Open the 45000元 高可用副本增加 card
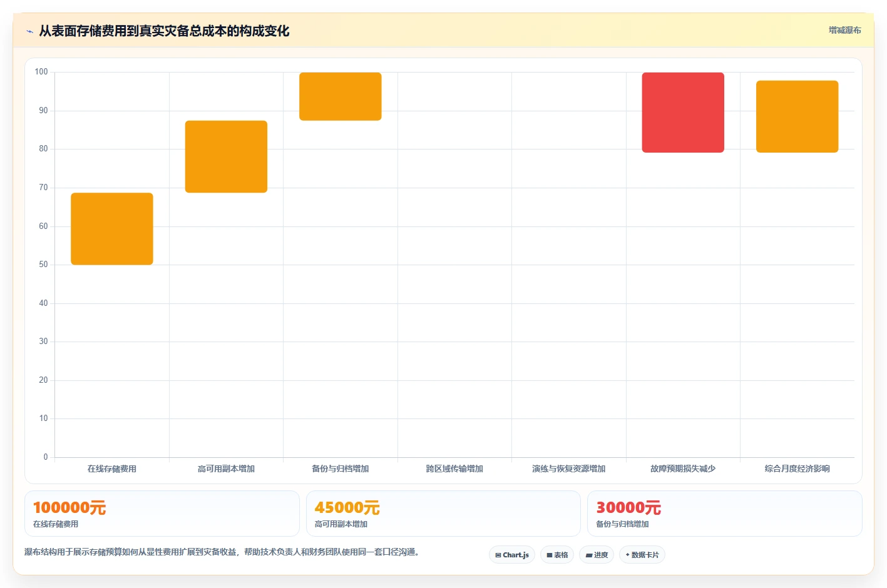Viewport: 887px width, 588px height. [x=443, y=514]
